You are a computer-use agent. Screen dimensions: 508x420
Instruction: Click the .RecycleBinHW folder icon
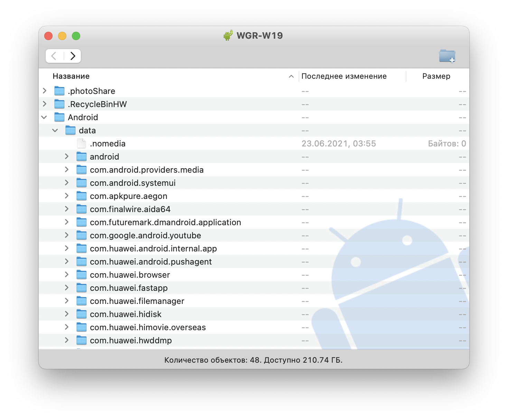point(59,104)
